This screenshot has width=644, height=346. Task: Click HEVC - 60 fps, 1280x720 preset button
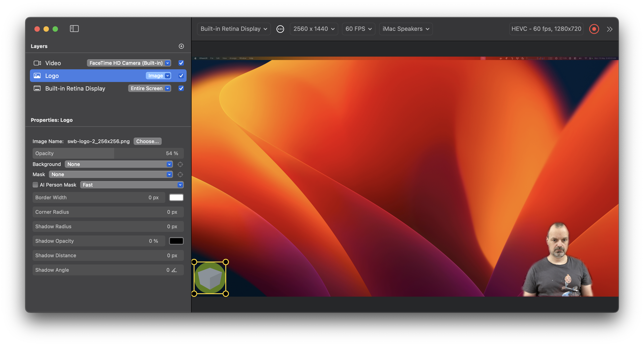546,29
